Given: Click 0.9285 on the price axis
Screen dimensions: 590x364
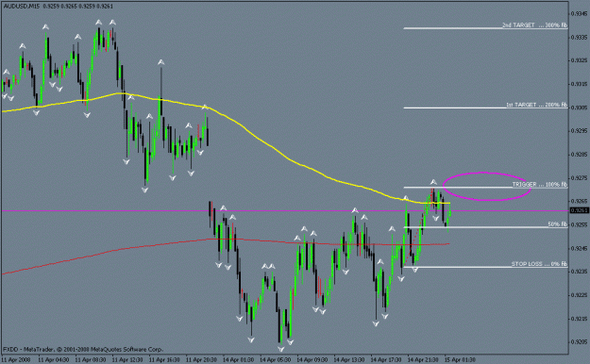Looking at the screenshot, I should pyautogui.click(x=579, y=155).
